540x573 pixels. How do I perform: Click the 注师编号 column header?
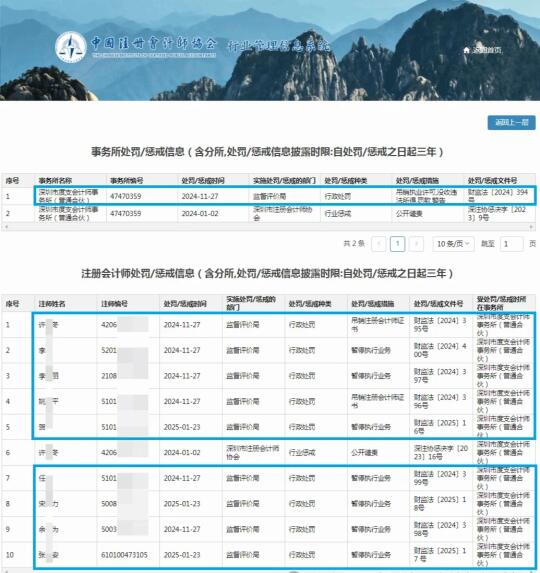114,304
